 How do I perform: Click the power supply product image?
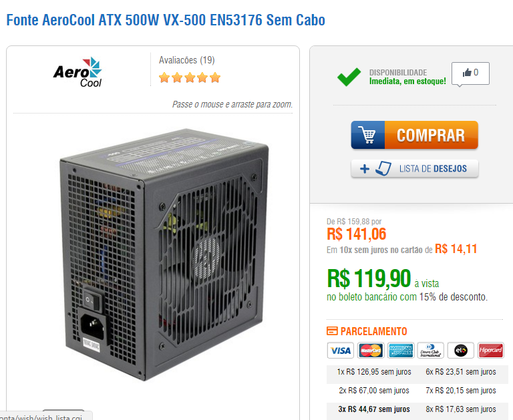164,255
